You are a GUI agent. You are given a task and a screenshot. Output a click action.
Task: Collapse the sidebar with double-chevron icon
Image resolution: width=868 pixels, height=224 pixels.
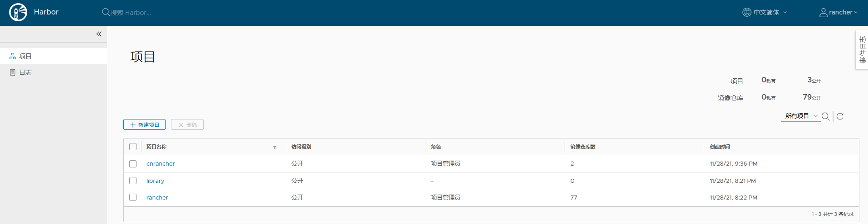click(x=99, y=34)
